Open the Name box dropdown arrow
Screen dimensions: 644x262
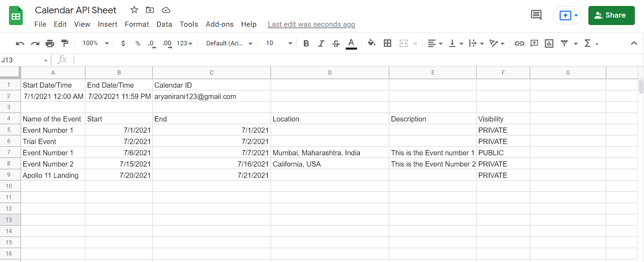pos(45,60)
